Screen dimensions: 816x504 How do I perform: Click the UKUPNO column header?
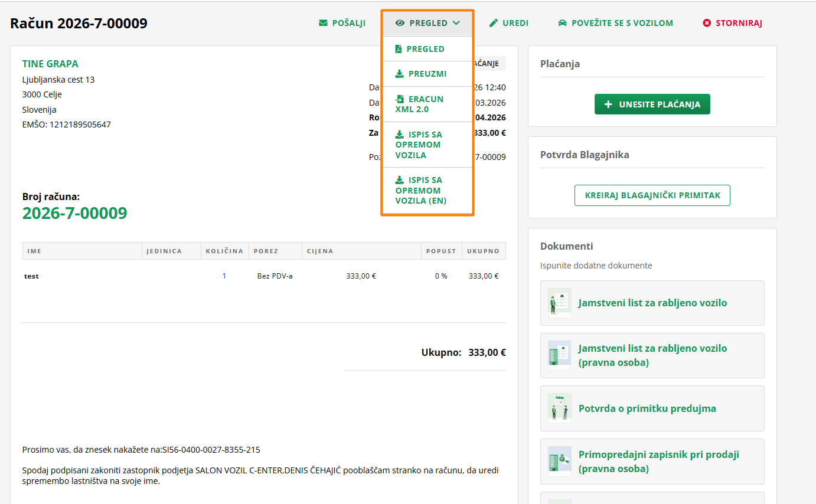tap(483, 251)
